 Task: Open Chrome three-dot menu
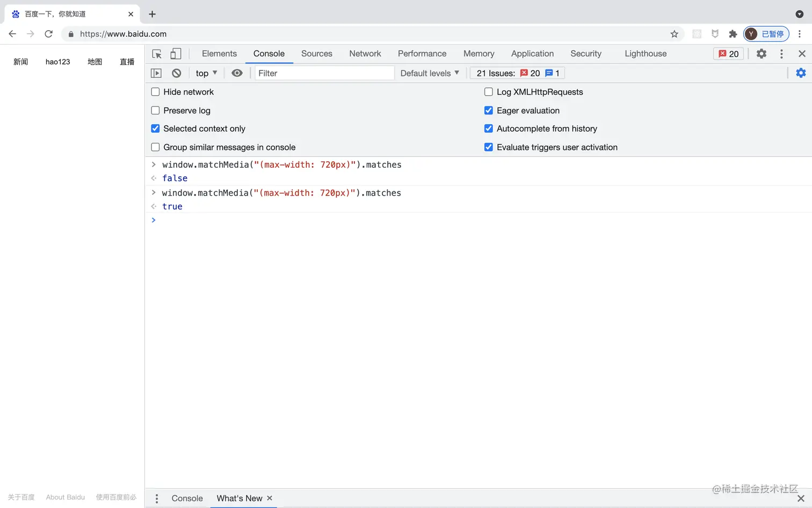(x=800, y=34)
